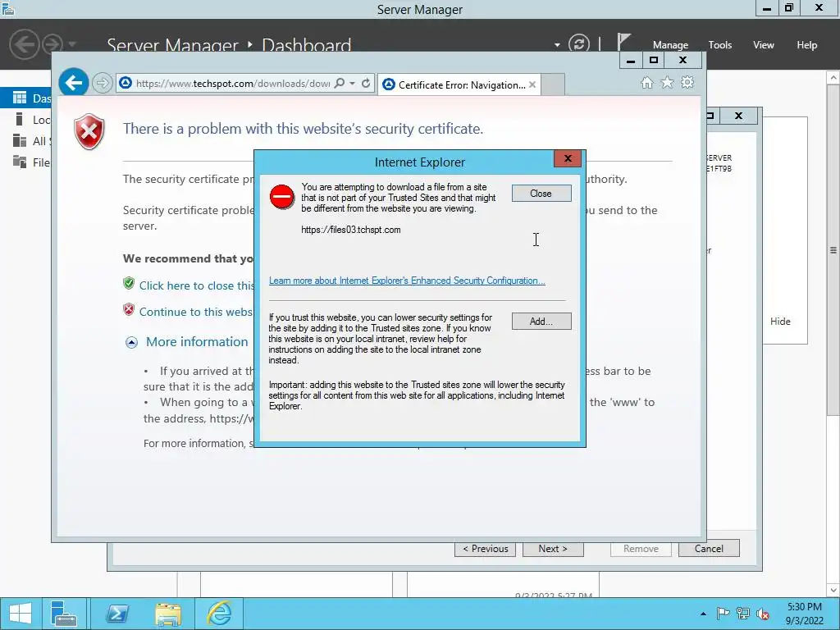Image resolution: width=840 pixels, height=630 pixels.
Task: Click the Internet Explorer taskbar icon
Action: point(219,614)
